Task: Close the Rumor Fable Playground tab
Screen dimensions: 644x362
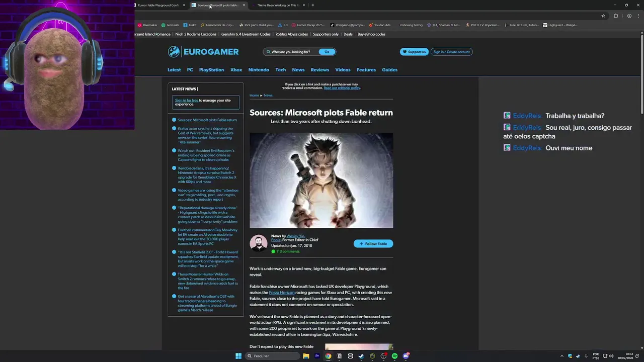Action: (x=184, y=5)
